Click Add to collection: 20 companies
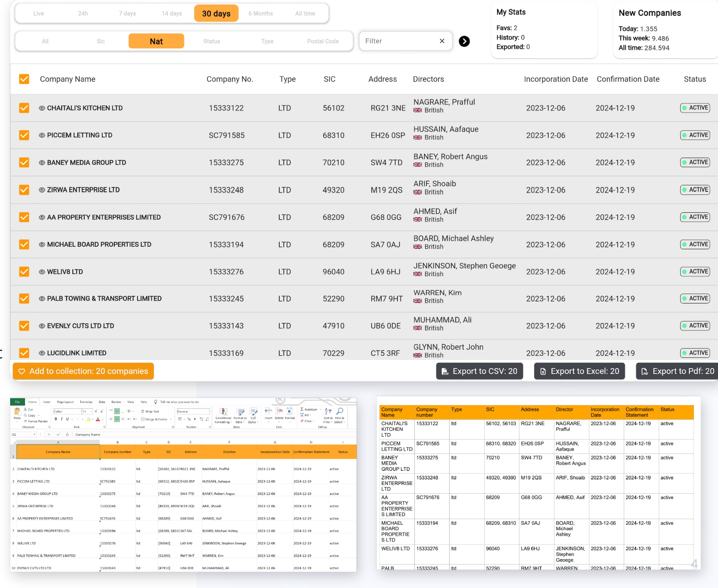 coord(83,371)
